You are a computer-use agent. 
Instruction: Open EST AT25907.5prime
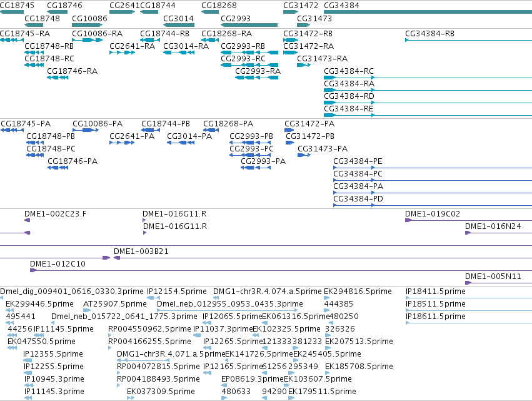(115, 304)
